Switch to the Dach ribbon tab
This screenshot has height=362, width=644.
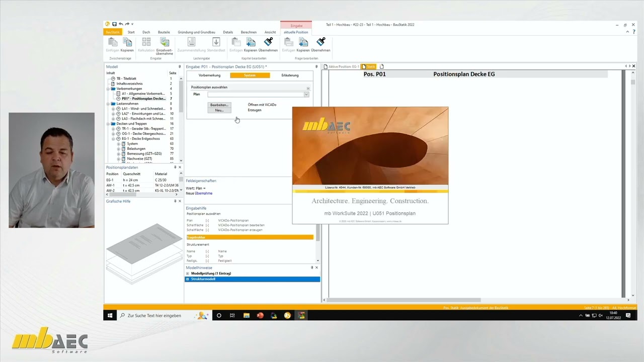(146, 32)
